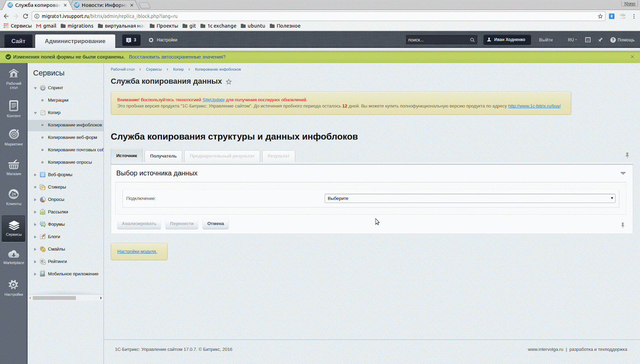Add page to favorites with star icon

(x=229, y=82)
